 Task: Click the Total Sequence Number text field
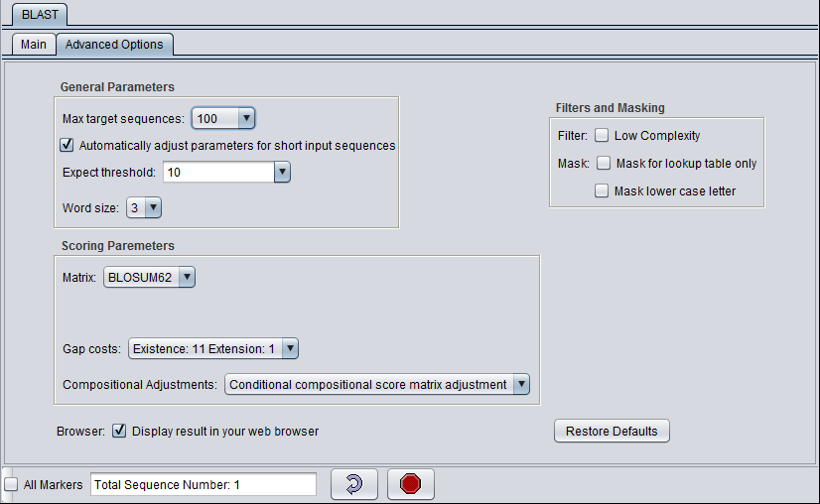coord(203,485)
